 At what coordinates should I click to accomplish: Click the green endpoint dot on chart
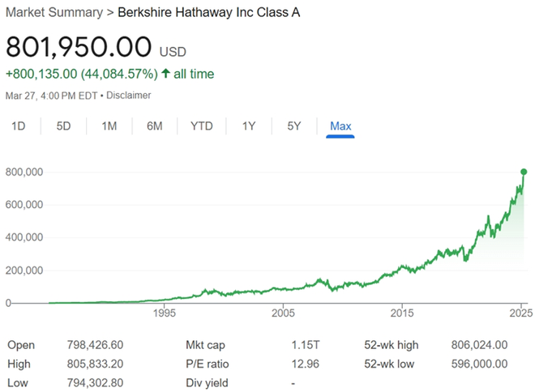524,172
